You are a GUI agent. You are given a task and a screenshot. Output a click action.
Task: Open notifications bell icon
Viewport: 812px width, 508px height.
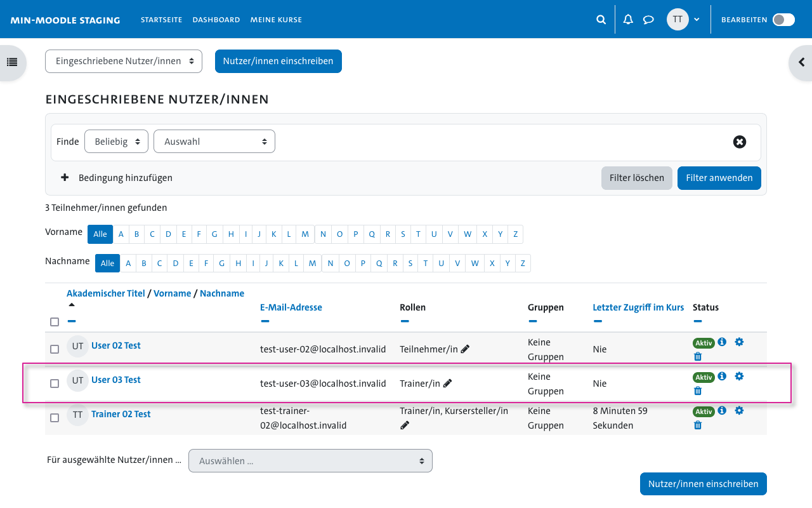tap(628, 20)
